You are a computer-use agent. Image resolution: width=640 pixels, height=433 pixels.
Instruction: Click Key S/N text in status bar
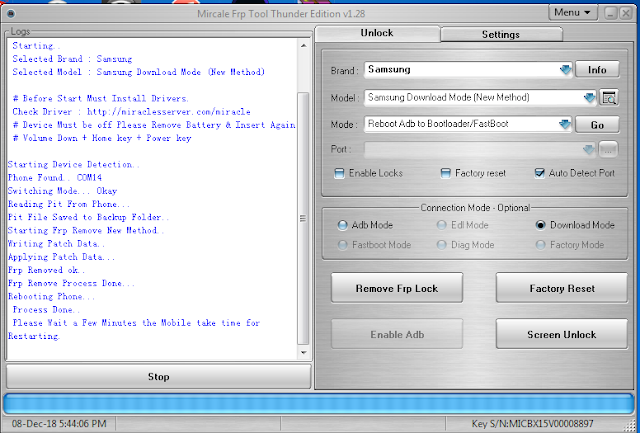(x=533, y=424)
